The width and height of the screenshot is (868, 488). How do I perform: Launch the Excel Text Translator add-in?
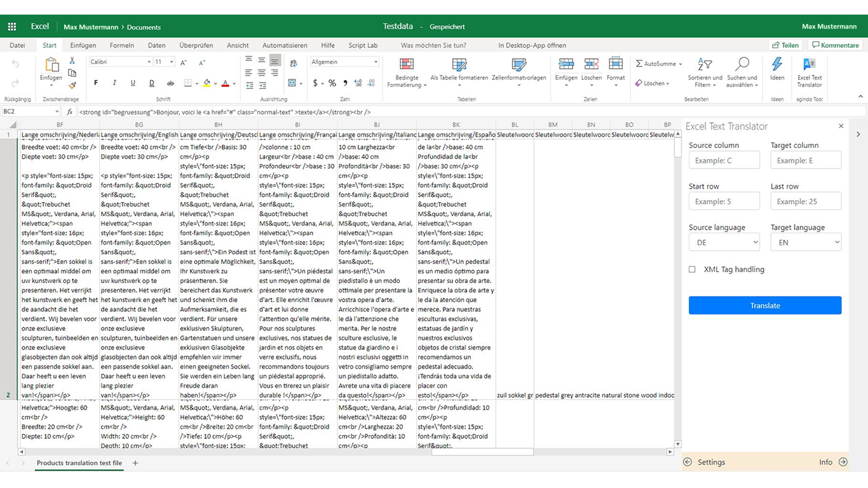click(x=810, y=72)
